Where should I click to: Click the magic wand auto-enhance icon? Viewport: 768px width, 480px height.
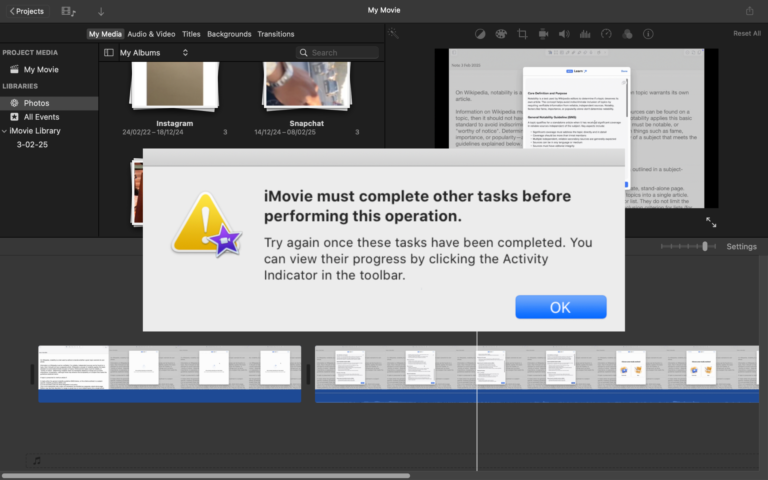[x=393, y=33]
